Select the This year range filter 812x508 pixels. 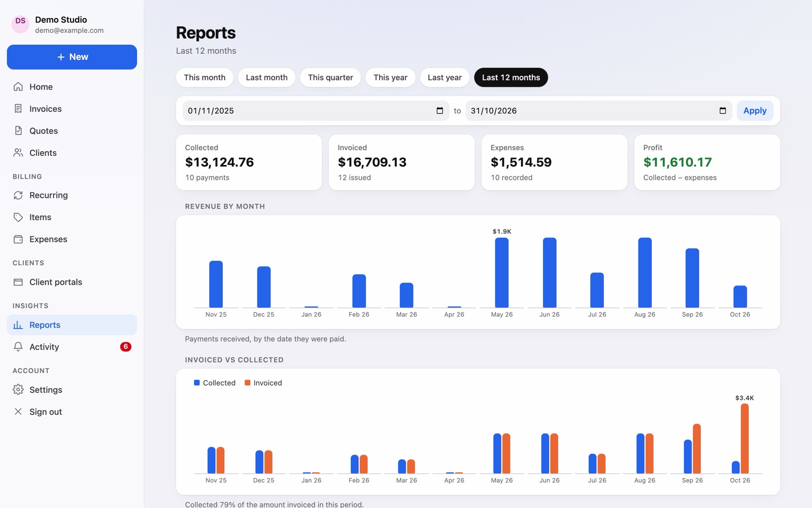[390, 77]
